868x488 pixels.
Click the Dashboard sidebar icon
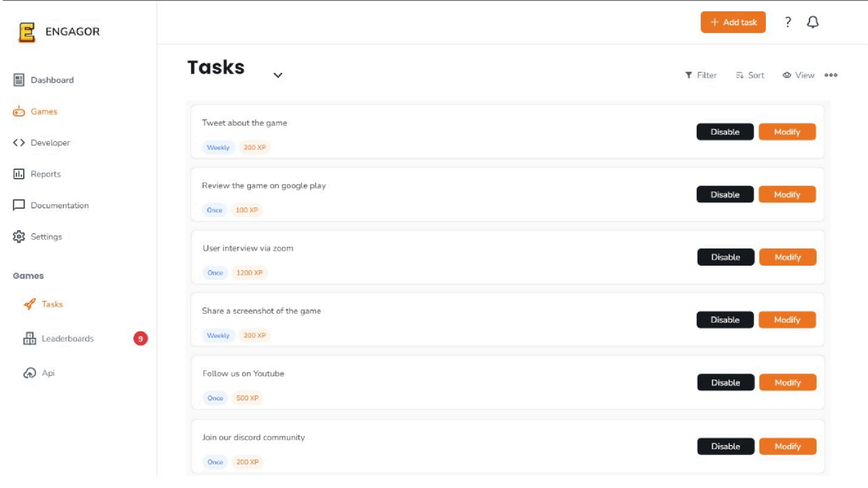19,80
